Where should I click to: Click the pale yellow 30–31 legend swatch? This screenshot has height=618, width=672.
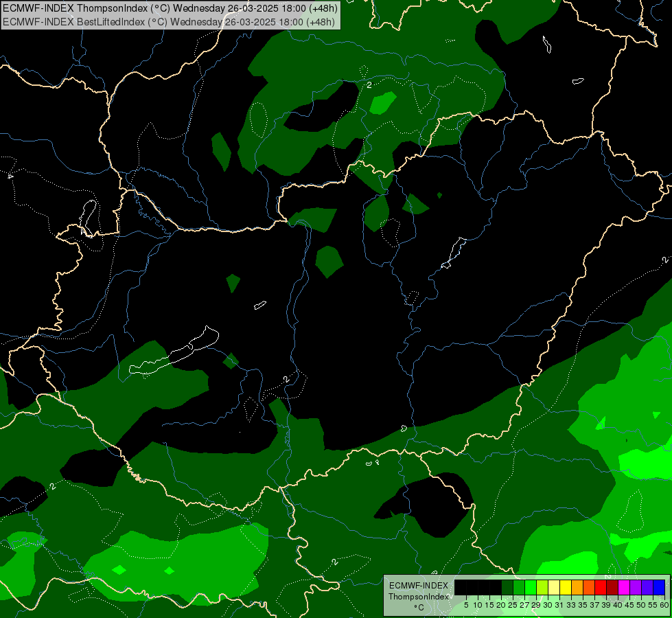pos(554,587)
